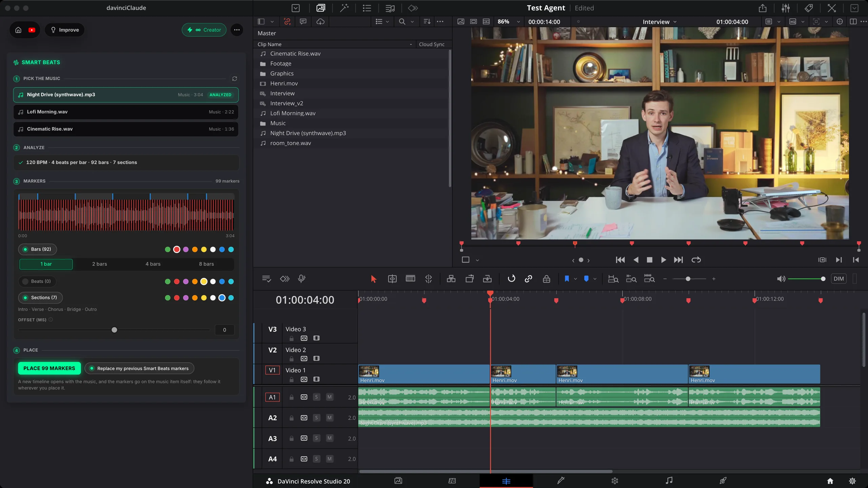Expand the marker color dropdown arrow
The width and height of the screenshot is (868, 488).
click(595, 279)
